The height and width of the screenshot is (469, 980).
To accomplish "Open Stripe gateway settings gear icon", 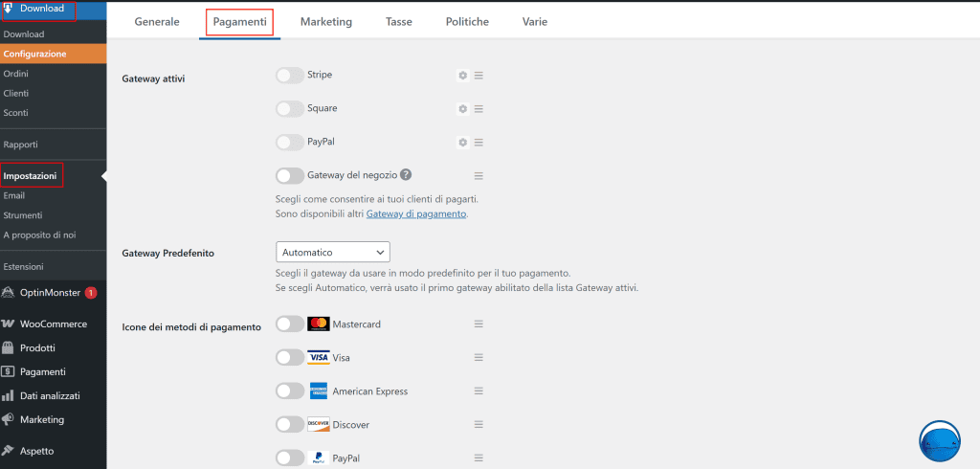I will coord(462,76).
